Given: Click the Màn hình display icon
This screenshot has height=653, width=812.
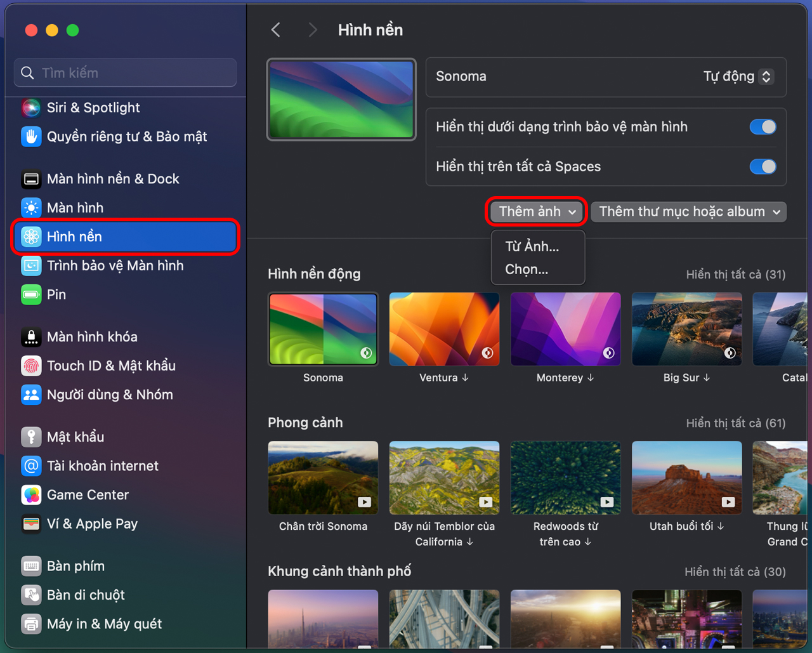Looking at the screenshot, I should point(31,208).
